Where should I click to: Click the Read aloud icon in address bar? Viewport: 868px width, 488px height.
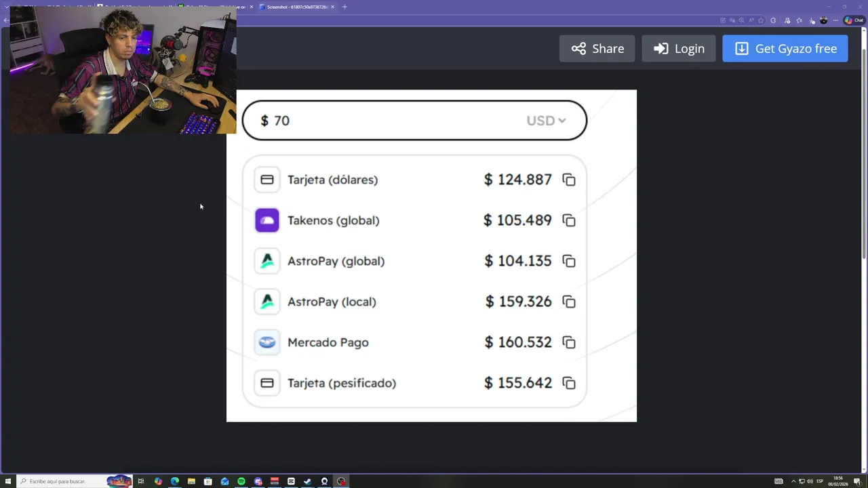(751, 20)
